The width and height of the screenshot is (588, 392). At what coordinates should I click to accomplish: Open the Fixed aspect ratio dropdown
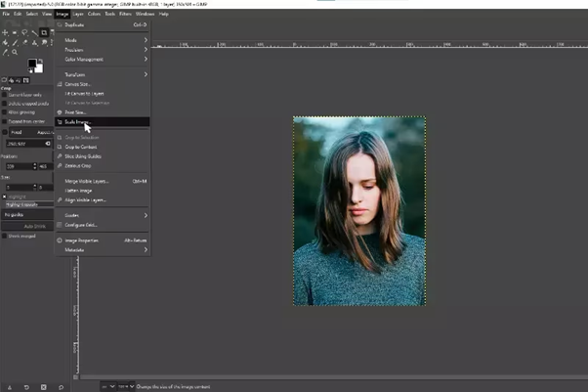coord(30,132)
